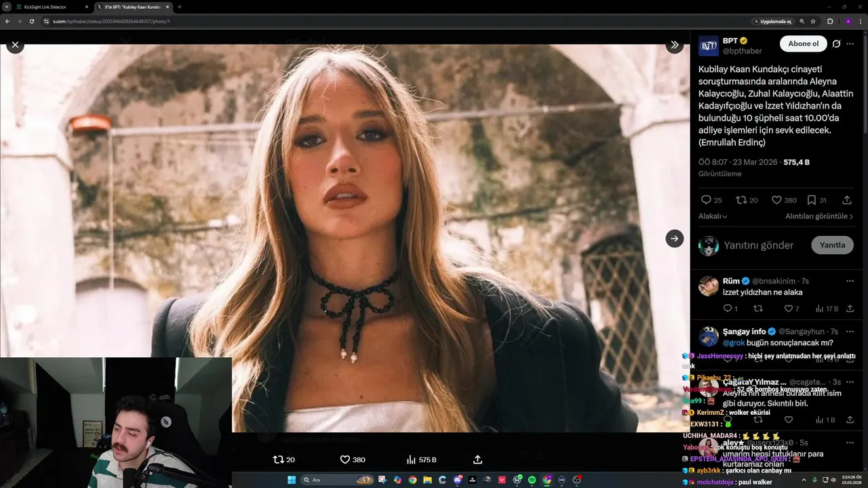Open the Grok explain icon beside Abone ol
The height and width of the screenshot is (488, 868).
837,43
